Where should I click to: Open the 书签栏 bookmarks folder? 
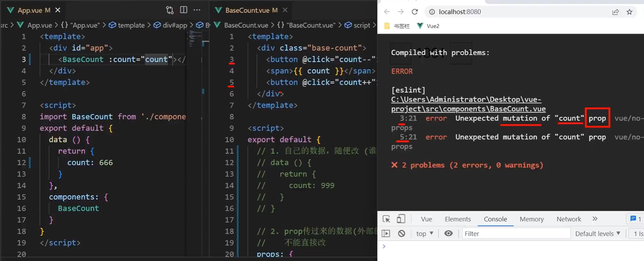(x=397, y=26)
